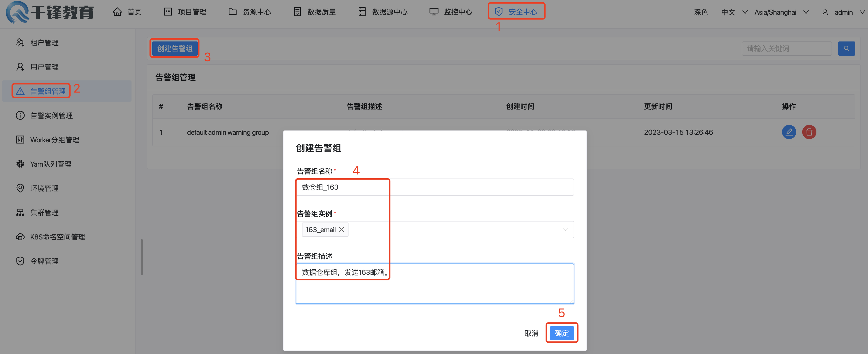This screenshot has height=354, width=868.
Task: Open Worker分组管理 in sidebar
Action: pyautogui.click(x=55, y=140)
